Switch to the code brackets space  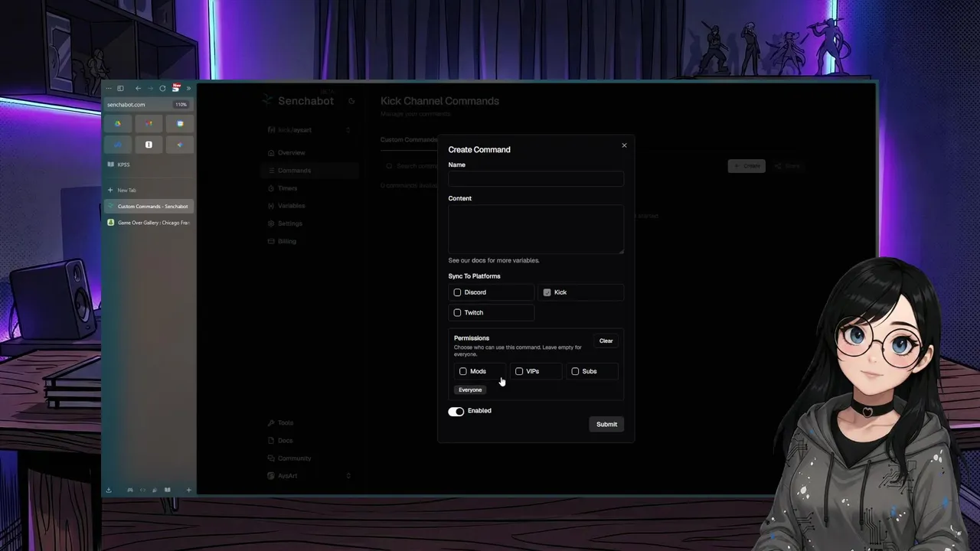(x=142, y=490)
